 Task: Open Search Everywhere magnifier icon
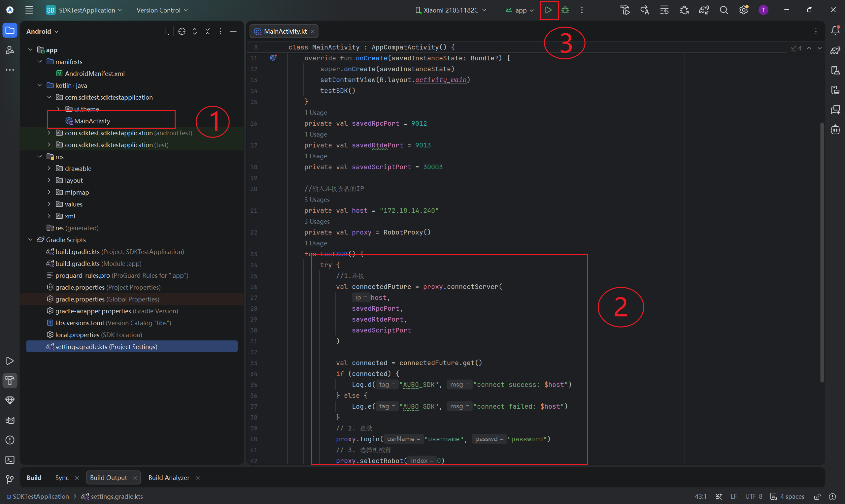[x=724, y=10]
